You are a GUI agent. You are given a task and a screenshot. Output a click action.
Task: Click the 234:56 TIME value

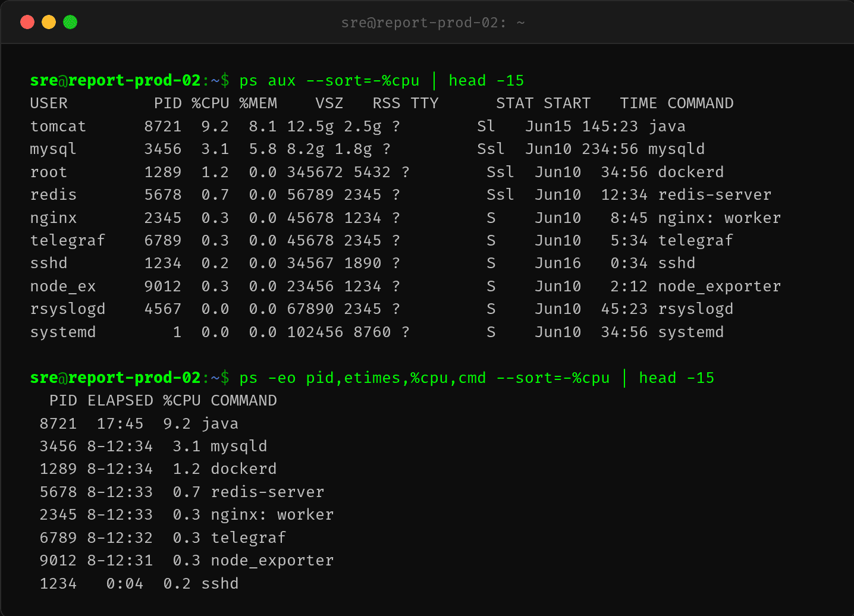pyautogui.click(x=610, y=149)
